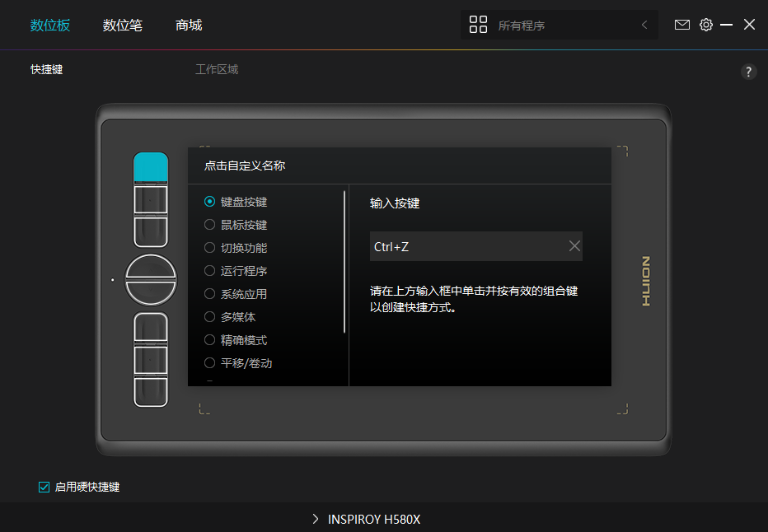
Task: Toggle the 启用硬快捷键 checkbox
Action: (44, 487)
